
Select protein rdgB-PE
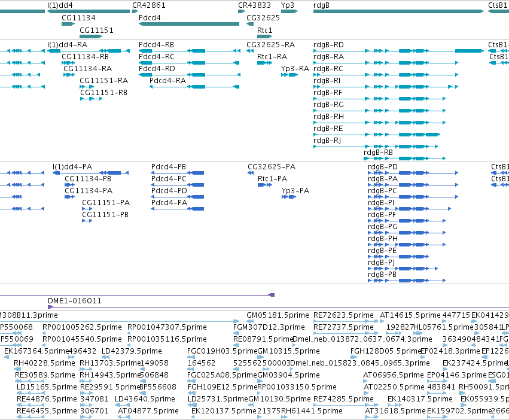(382, 251)
